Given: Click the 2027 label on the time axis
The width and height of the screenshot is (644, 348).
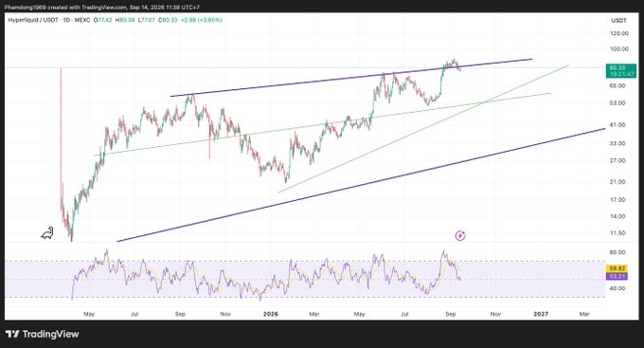Looking at the screenshot, I should [541, 314].
